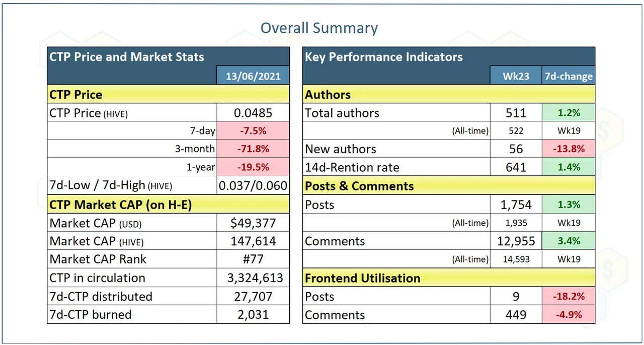644x345 pixels.
Task: Click the 3-month change '-71.8%'
Action: coord(253,149)
